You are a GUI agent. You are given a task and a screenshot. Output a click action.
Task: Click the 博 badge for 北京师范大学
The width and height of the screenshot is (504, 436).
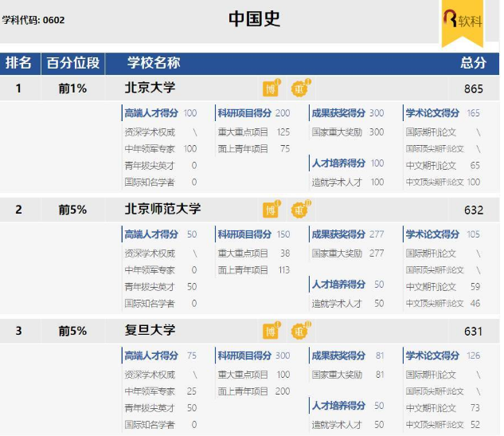pyautogui.click(x=271, y=209)
